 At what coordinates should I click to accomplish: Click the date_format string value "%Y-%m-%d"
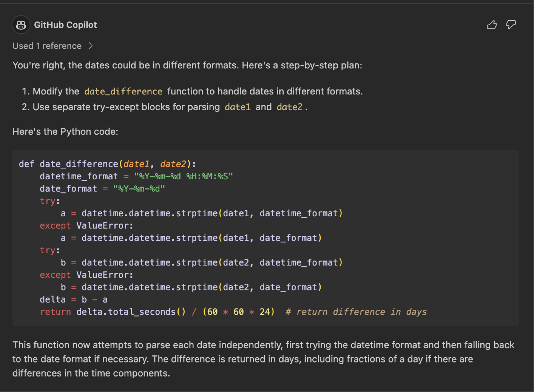[x=139, y=189]
